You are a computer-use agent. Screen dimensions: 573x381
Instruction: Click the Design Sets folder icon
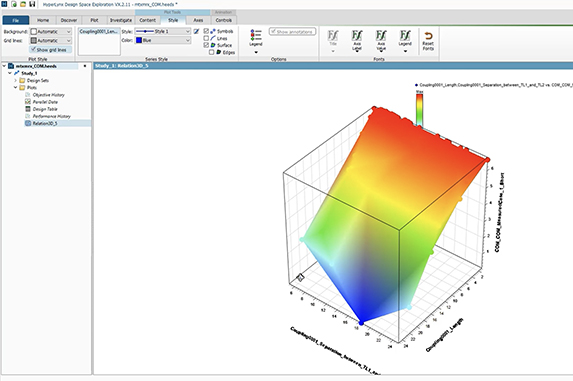[x=22, y=80]
